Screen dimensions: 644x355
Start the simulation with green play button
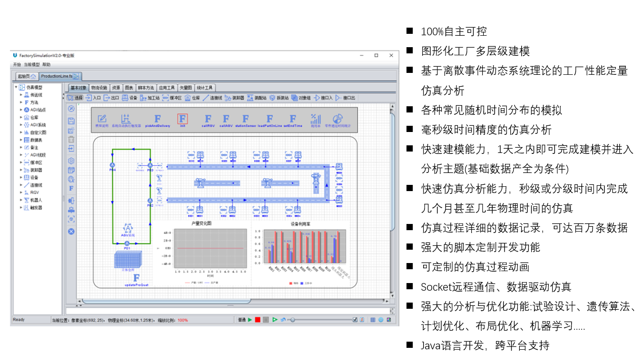click(x=250, y=320)
